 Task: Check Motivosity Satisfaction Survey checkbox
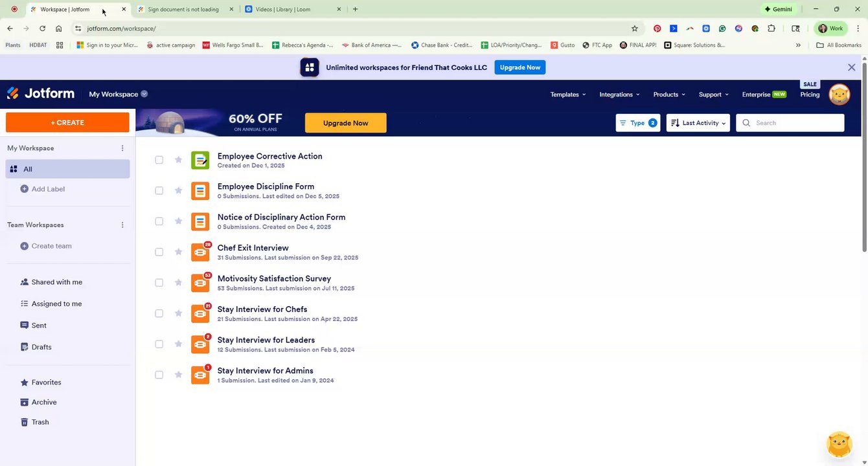point(159,282)
